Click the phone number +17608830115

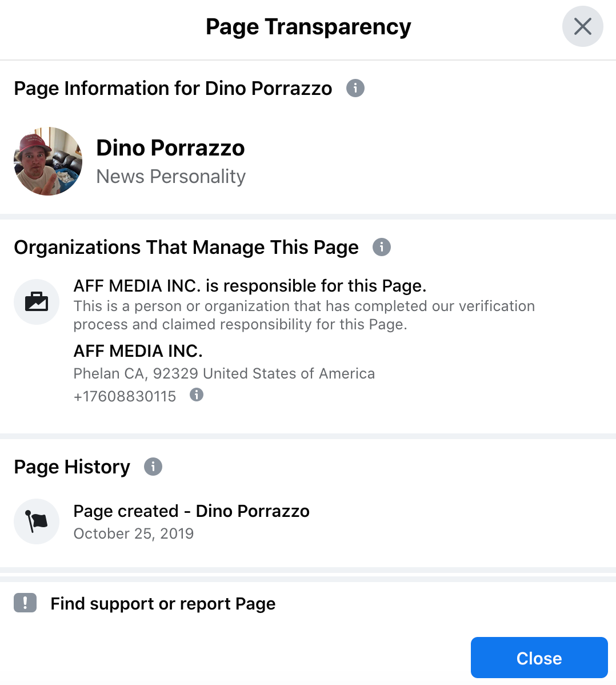[125, 396]
